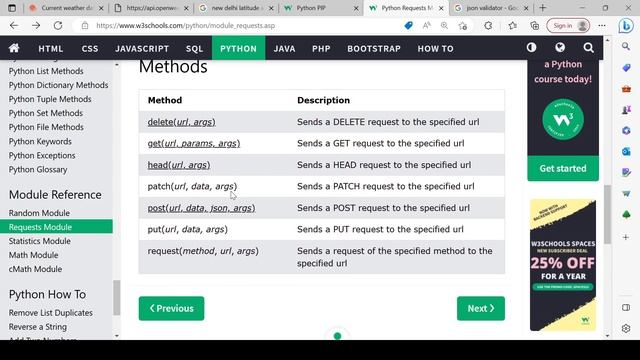640x360 pixels.
Task: Click the Previous page button
Action: (171, 308)
